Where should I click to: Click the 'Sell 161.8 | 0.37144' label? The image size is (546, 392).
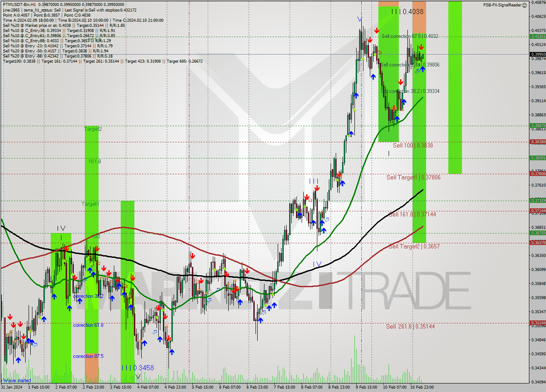pyautogui.click(x=412, y=214)
